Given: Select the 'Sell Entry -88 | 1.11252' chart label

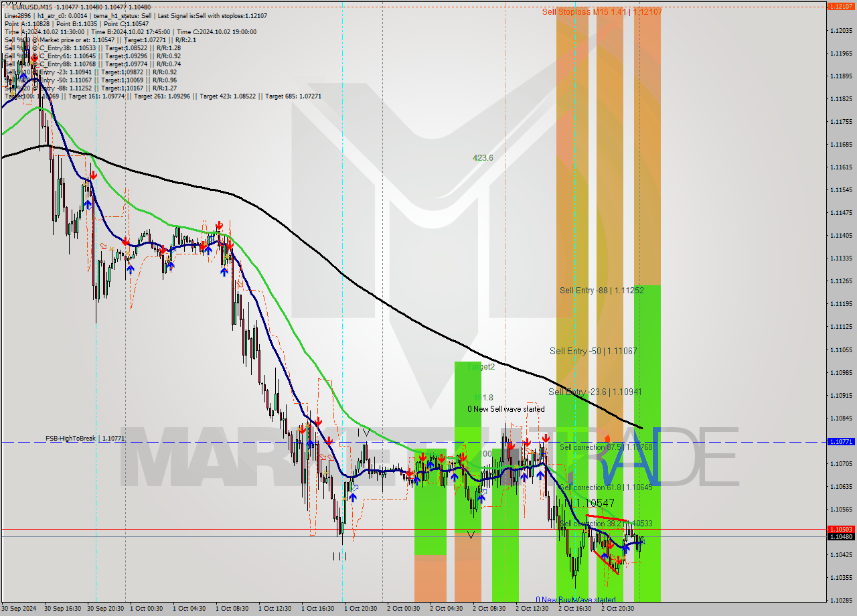Looking at the screenshot, I should click(x=602, y=290).
